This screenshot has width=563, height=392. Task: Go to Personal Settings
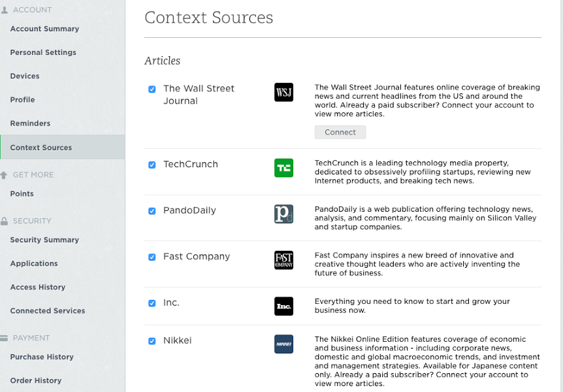click(43, 52)
